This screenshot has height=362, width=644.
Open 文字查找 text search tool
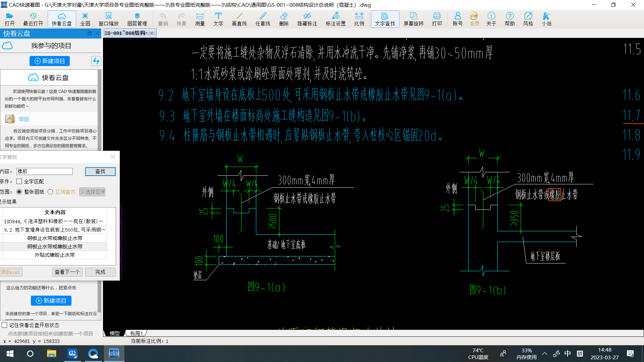(385, 19)
